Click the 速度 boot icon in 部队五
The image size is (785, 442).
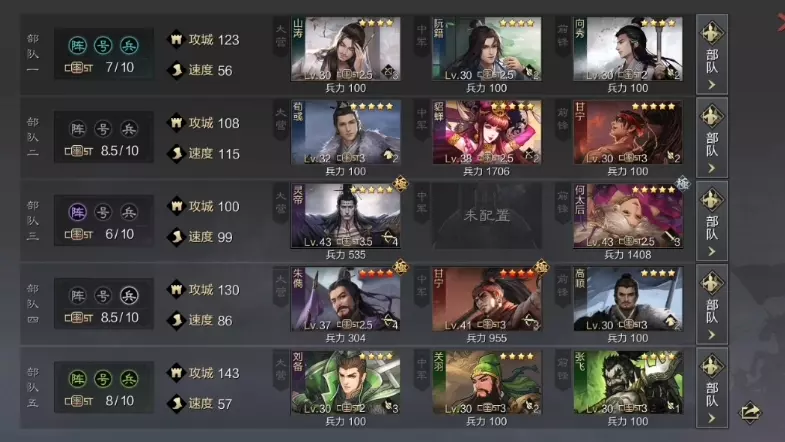click(176, 403)
